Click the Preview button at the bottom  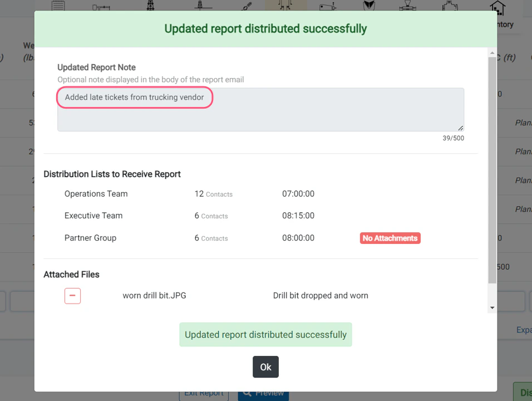click(x=263, y=393)
